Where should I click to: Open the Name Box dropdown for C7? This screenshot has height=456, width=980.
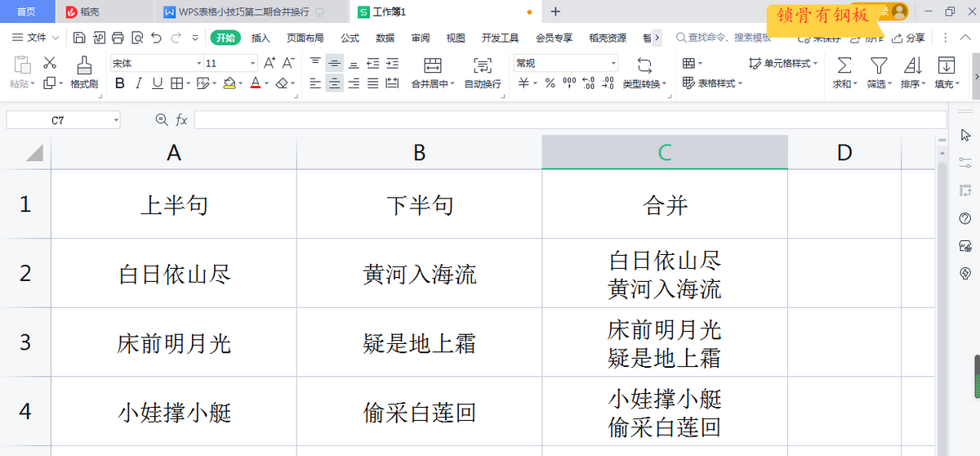tap(116, 120)
